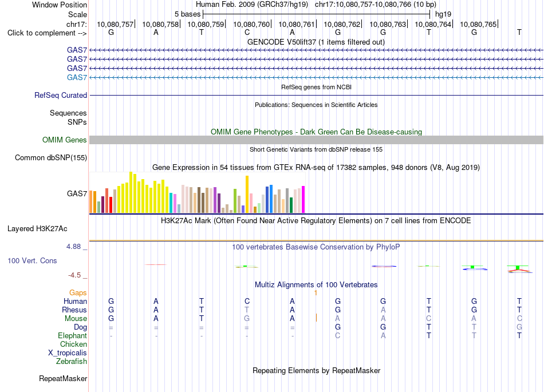This screenshot has height=392, width=544.
Task: Click the X_tropicalis alignment row label
Action: (68, 353)
